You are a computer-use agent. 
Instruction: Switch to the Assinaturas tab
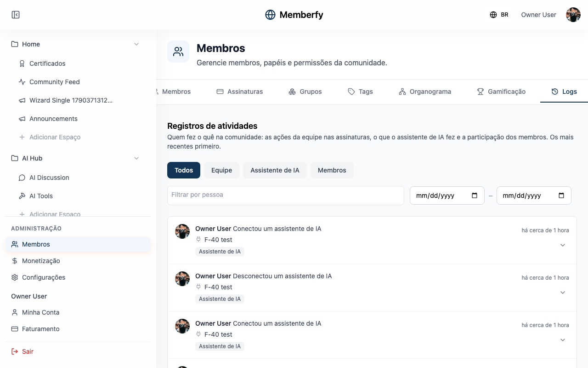(x=240, y=92)
